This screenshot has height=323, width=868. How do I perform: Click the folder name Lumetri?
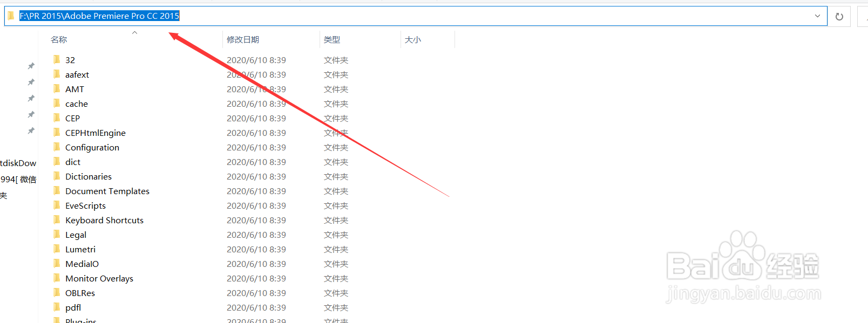[80, 249]
